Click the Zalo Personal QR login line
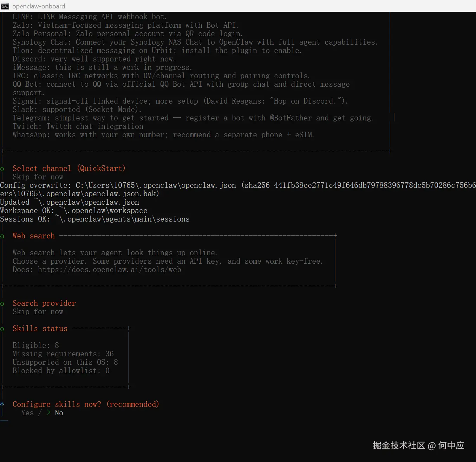The image size is (476, 462). pos(128,34)
